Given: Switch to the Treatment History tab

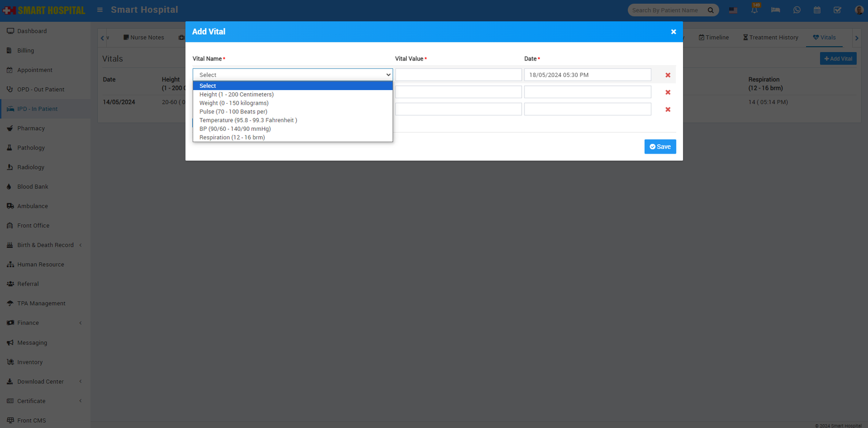Looking at the screenshot, I should coord(770,37).
